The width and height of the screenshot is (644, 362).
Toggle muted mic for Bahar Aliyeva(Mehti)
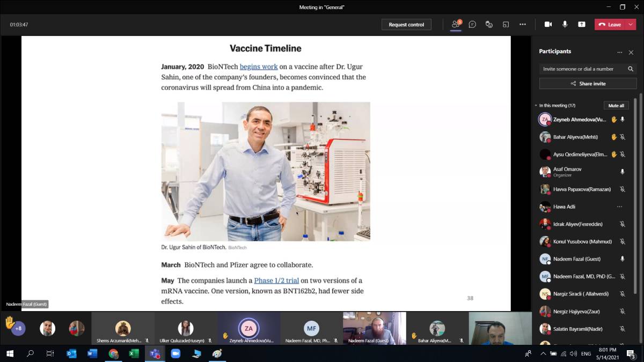(x=623, y=137)
